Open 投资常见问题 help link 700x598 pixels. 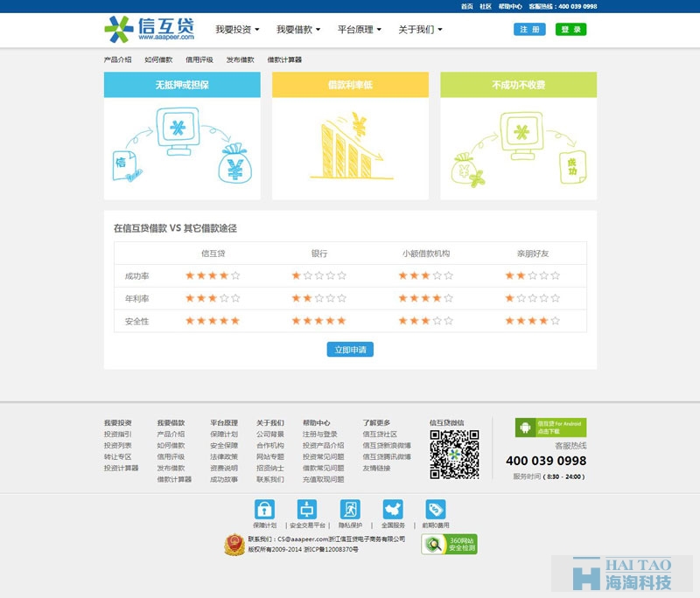point(324,456)
